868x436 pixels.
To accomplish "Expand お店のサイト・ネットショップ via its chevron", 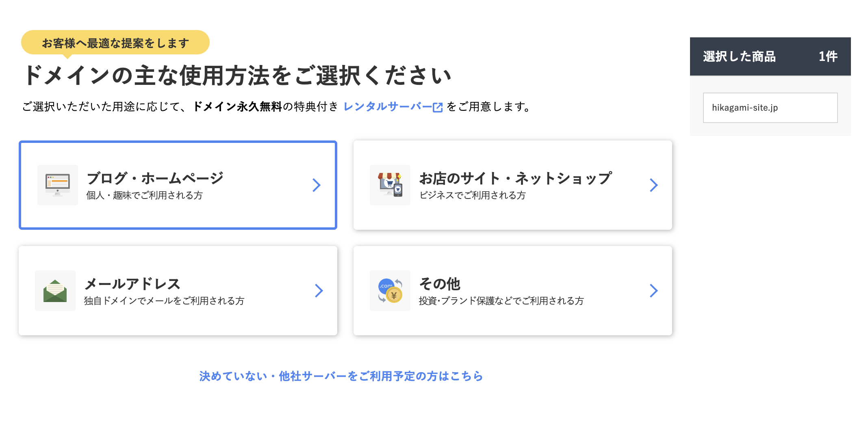I will coord(653,185).
